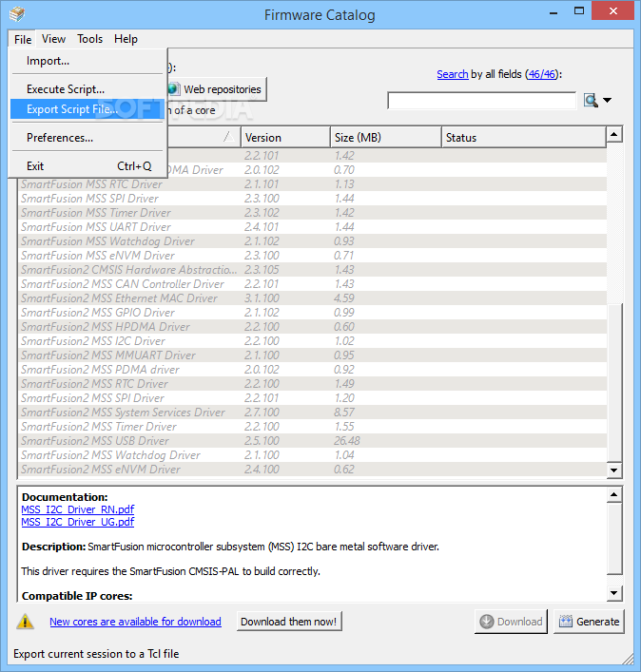The height and width of the screenshot is (672, 641).
Task: Open the MSS_I2C_Driver_RN.pdf link
Action: coord(78,509)
